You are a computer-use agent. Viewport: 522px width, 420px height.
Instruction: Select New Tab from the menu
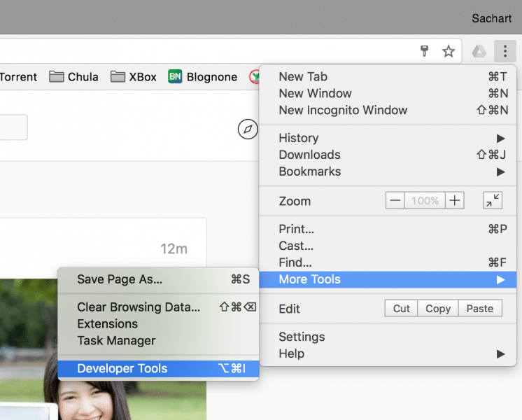click(x=388, y=76)
